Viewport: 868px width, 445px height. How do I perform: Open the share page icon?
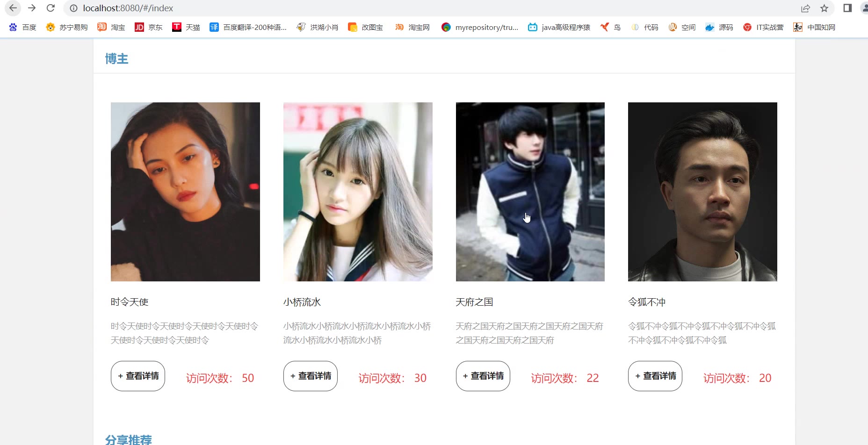click(x=805, y=8)
